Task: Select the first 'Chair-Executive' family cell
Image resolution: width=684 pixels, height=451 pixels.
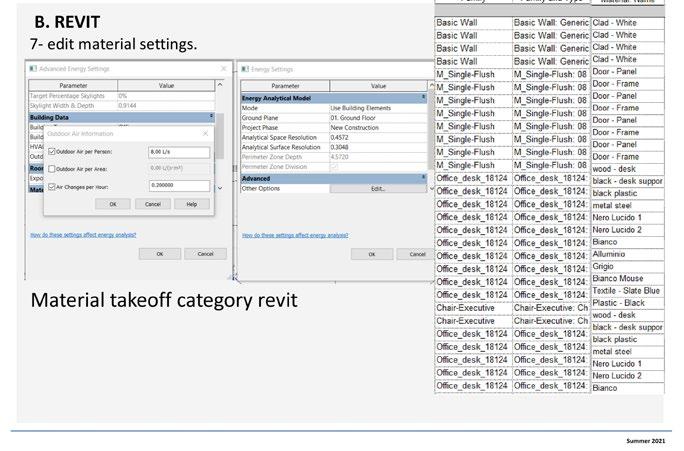Action: [x=473, y=308]
